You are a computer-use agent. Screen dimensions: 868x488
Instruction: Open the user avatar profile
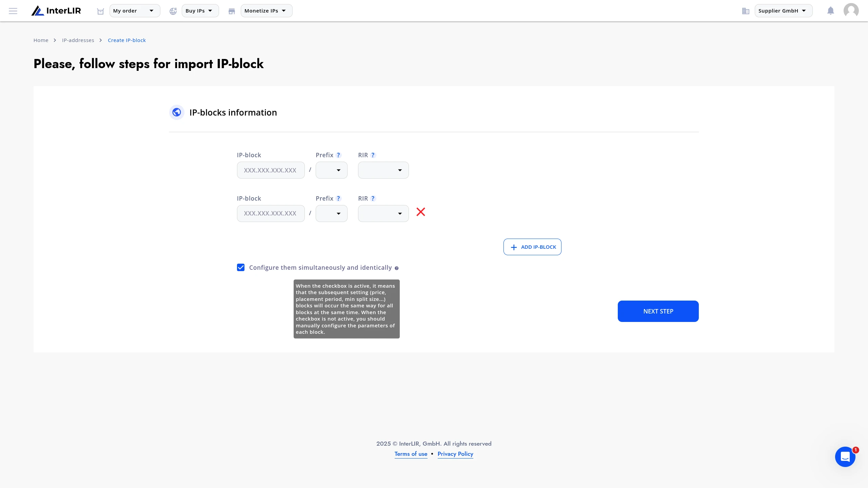(x=851, y=11)
